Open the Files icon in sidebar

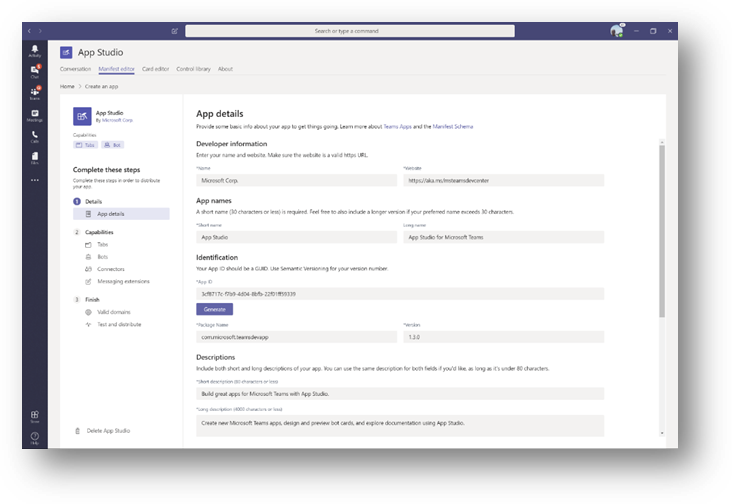coord(35,158)
